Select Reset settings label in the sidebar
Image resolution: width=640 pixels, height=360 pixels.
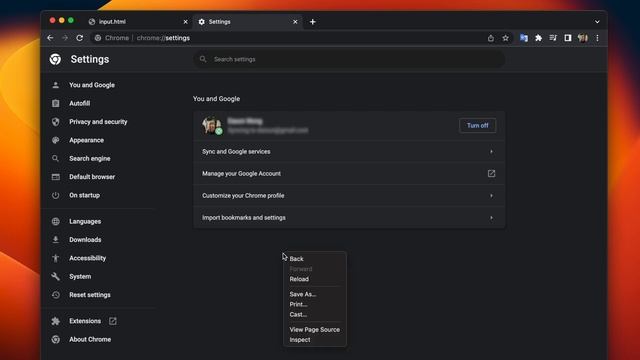point(89,295)
